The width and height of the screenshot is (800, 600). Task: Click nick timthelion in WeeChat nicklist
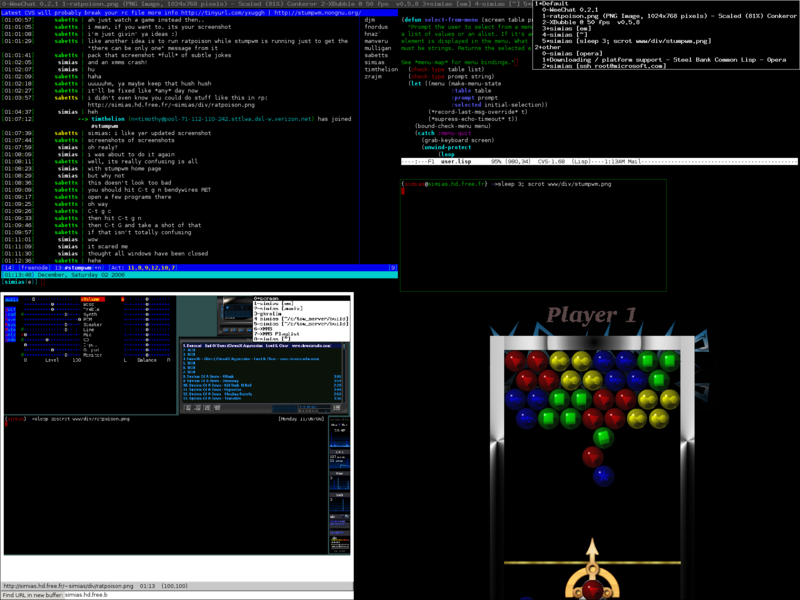(x=381, y=69)
